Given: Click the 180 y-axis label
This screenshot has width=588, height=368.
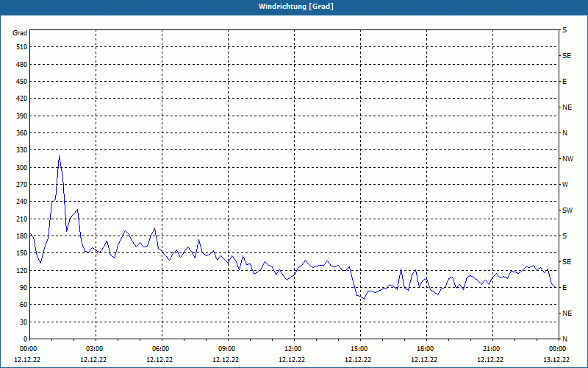Looking at the screenshot, I should coord(22,236).
